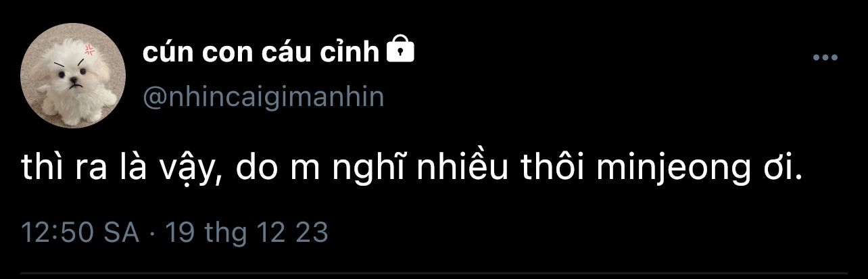Open the @nhincaigimanhin handle link
This screenshot has width=868, height=279.
coord(263,97)
